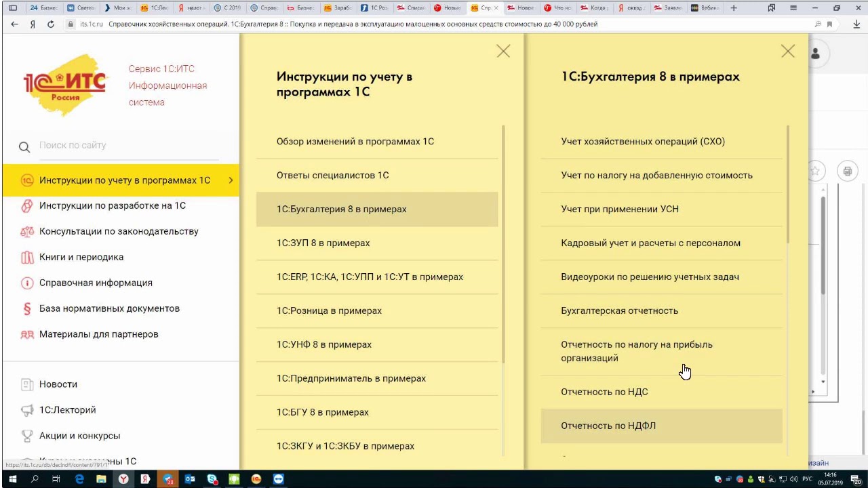
Task: Open Кадровый учет и расчеты с персоналом
Action: coord(662,243)
